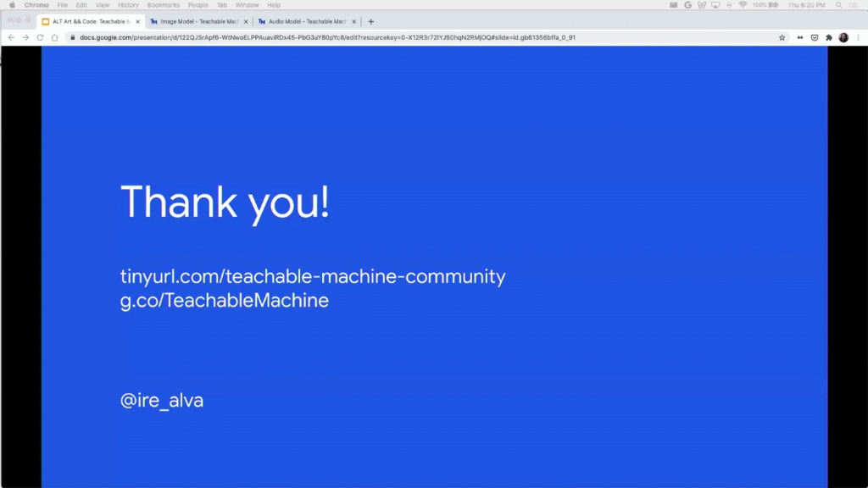Reload the Google Slides page
The height and width of the screenshot is (488, 868).
[40, 37]
